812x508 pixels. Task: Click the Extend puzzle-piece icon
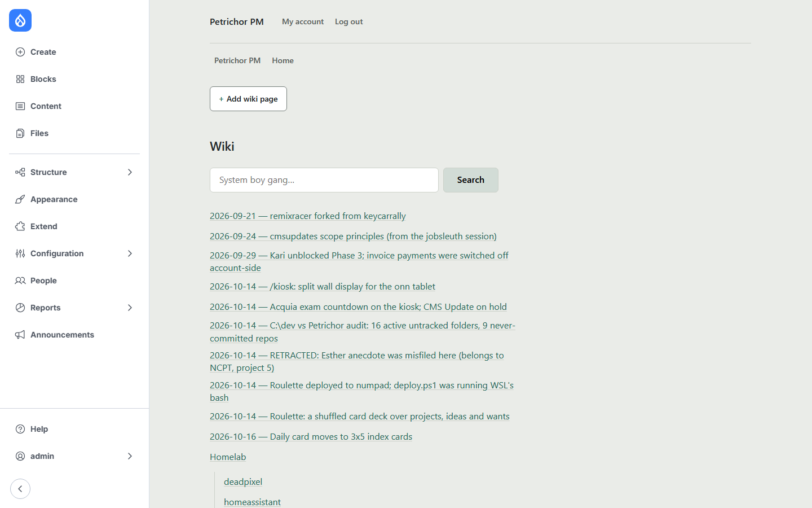coord(20,226)
